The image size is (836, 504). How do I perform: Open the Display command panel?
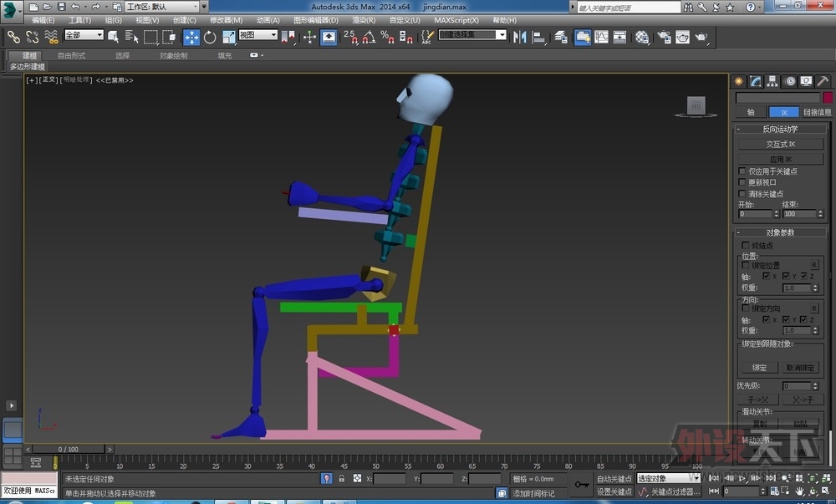(x=807, y=81)
